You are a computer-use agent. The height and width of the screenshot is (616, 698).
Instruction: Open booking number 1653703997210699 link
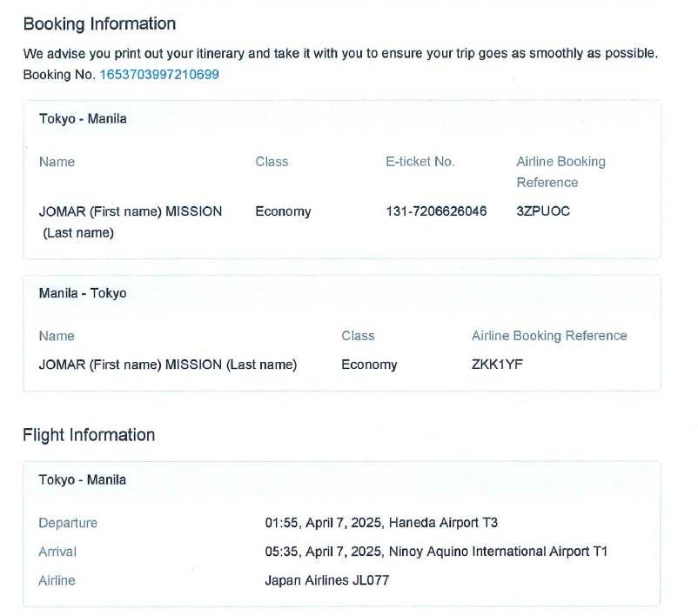159,75
